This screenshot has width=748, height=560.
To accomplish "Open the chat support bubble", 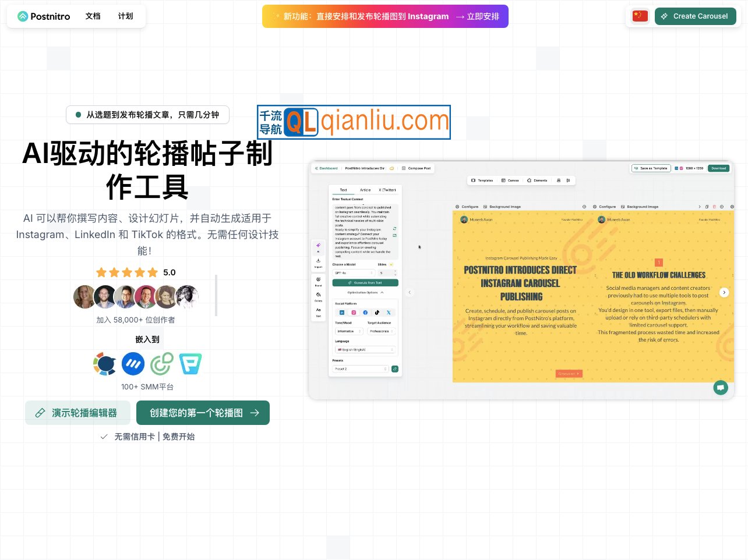I will click(721, 388).
